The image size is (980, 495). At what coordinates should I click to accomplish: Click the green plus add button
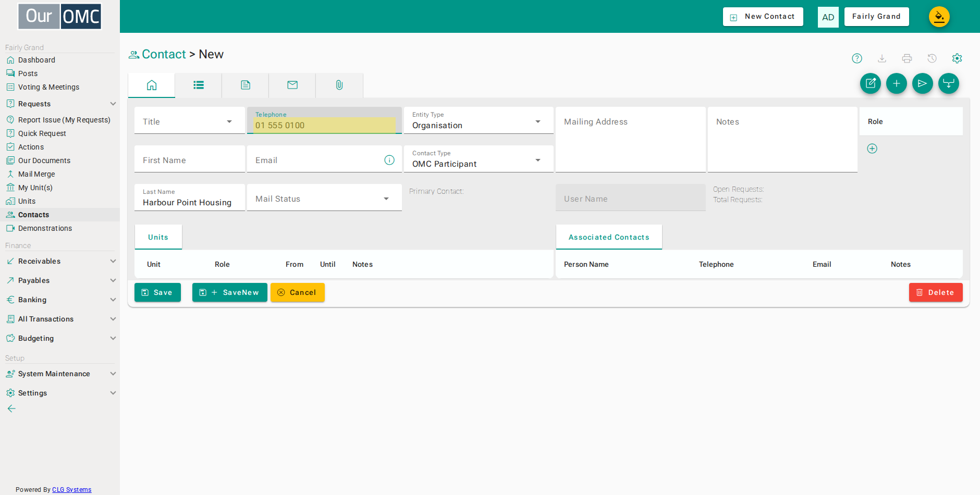tap(897, 83)
